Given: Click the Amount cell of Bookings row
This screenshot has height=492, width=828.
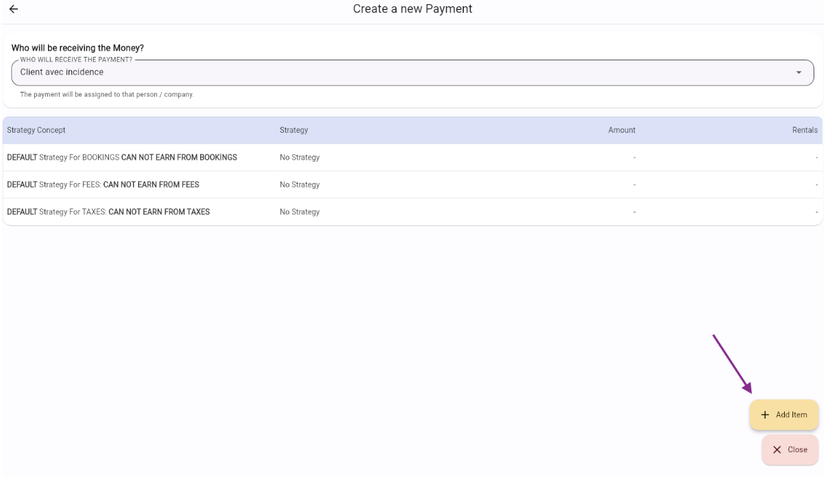Looking at the screenshot, I should pyautogui.click(x=633, y=158).
